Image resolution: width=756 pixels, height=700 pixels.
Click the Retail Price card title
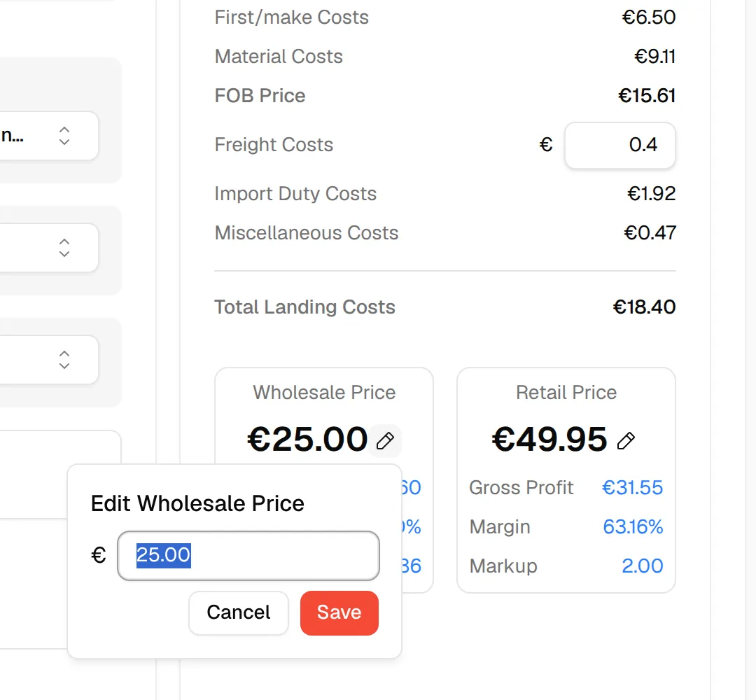point(566,393)
